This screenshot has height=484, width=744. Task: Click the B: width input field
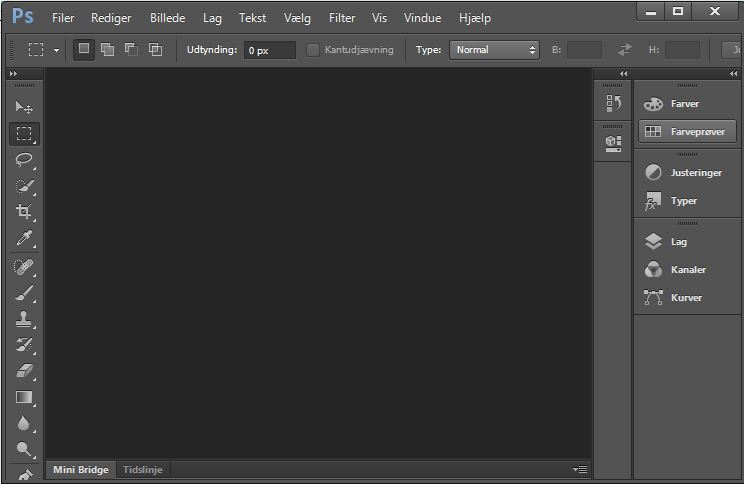[584, 50]
